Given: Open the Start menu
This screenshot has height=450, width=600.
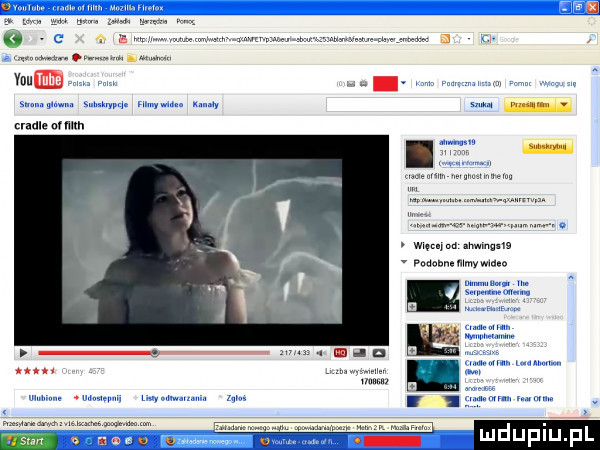Looking at the screenshot, I should pos(28,441).
